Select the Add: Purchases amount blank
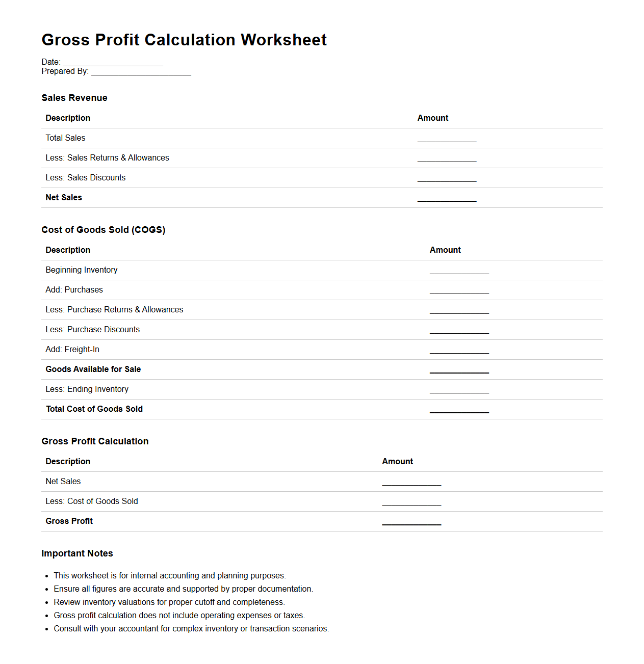 459,290
